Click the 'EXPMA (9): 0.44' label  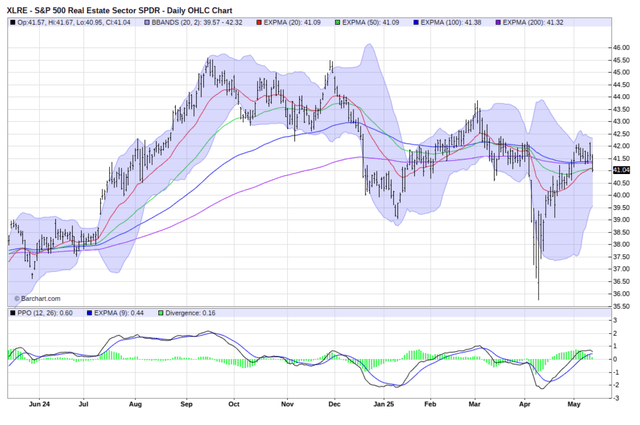[119, 313]
